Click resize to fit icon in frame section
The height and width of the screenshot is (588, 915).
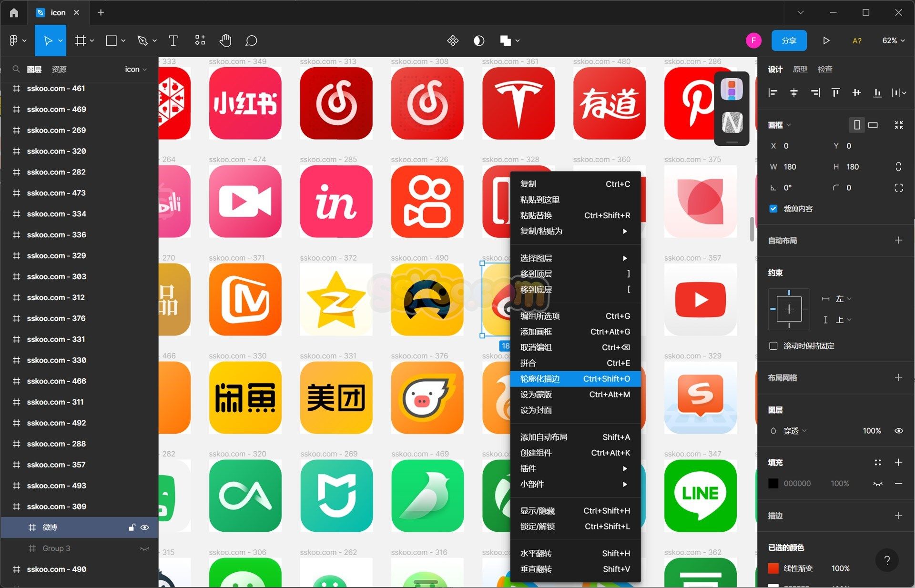click(x=898, y=125)
